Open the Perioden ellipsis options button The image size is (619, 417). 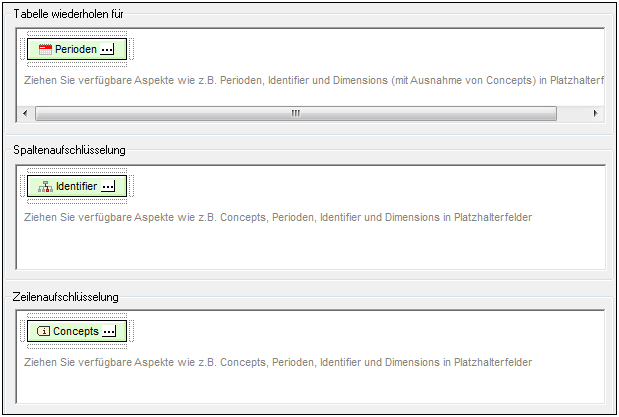pos(108,49)
